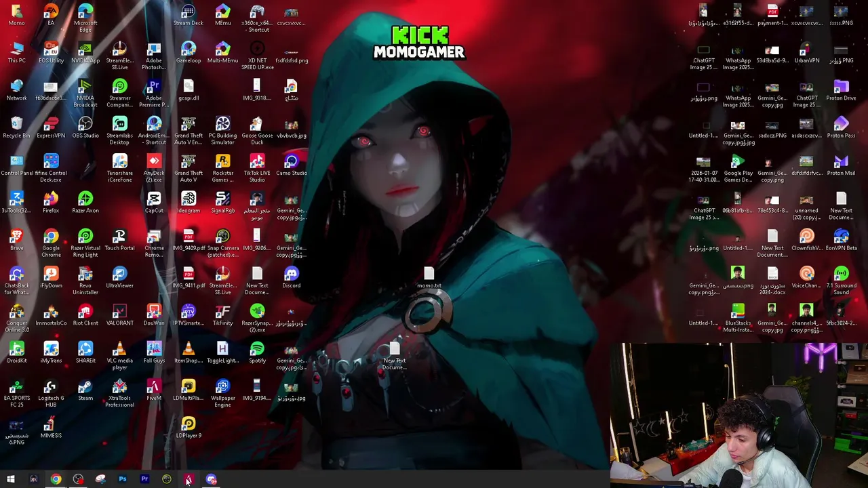
Task: Select the Razer Axon desktop icon
Action: [85, 202]
